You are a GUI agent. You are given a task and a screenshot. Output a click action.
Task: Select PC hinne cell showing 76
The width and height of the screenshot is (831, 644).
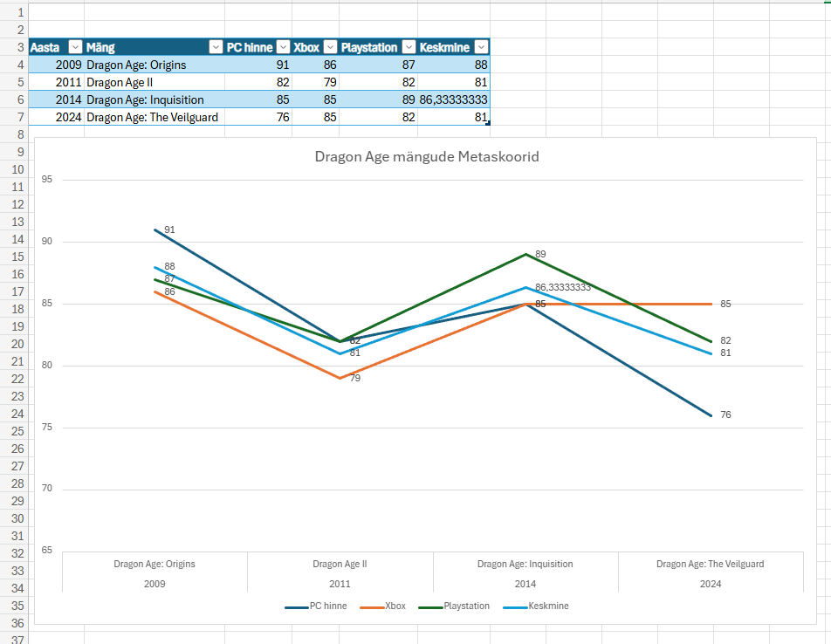pos(258,117)
